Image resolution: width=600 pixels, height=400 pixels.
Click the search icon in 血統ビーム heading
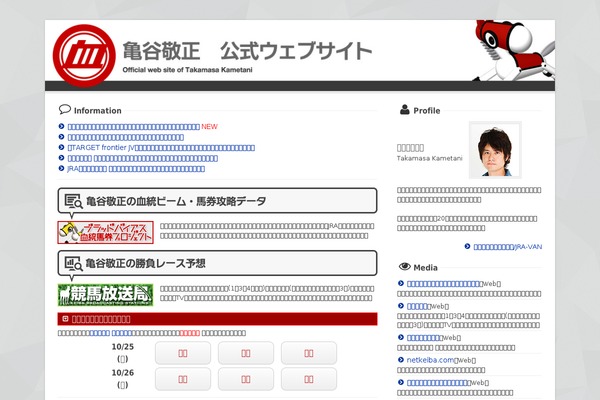pos(73,201)
